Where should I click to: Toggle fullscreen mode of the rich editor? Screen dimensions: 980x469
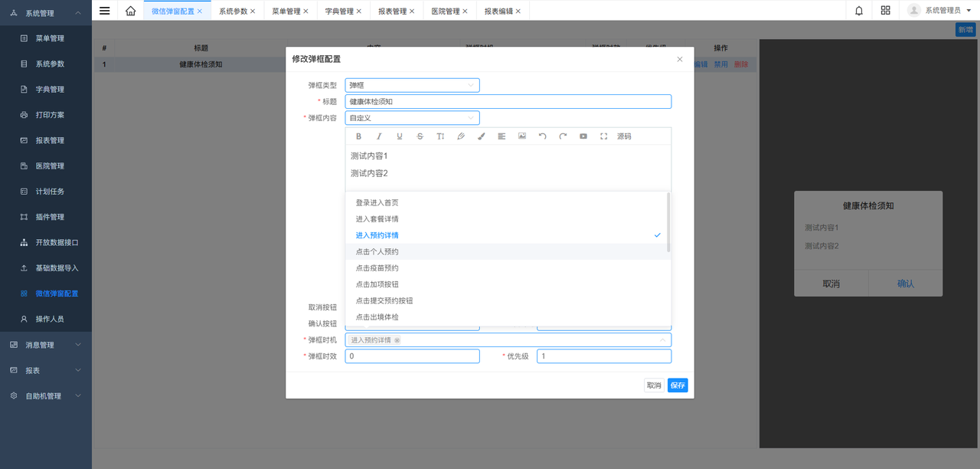coord(603,136)
